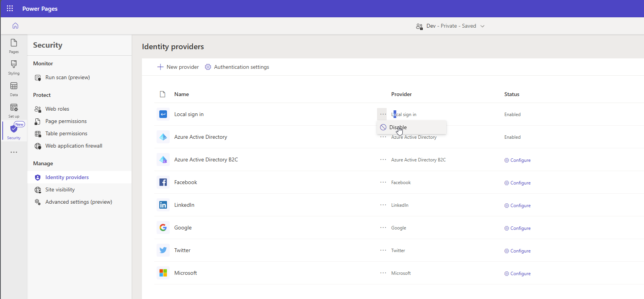Click the Google logo icon
644x299 pixels.
163,228
